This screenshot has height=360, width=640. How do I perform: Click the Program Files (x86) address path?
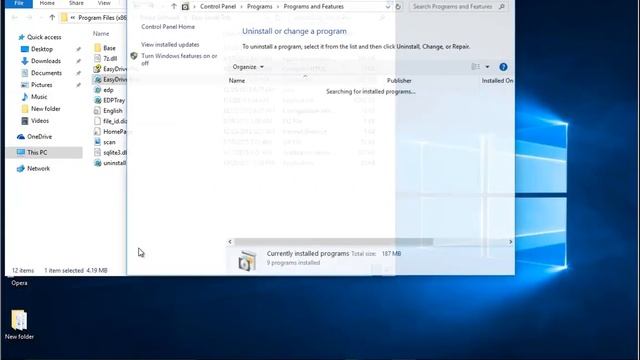[102, 18]
